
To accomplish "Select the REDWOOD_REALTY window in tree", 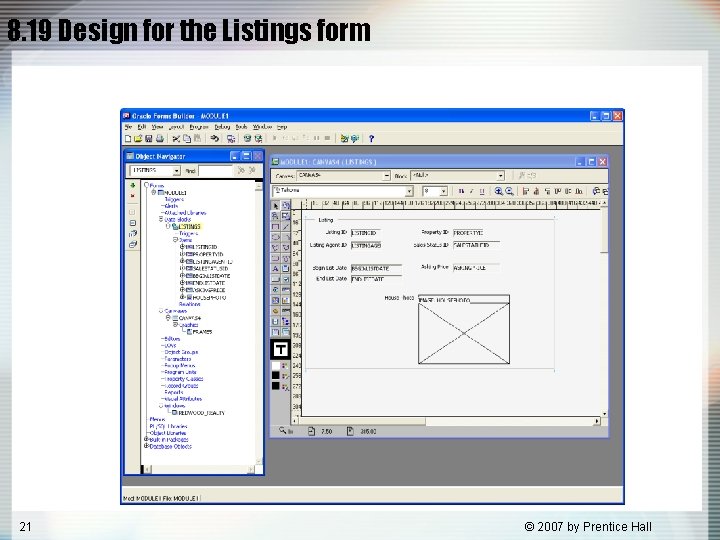I will click(202, 413).
